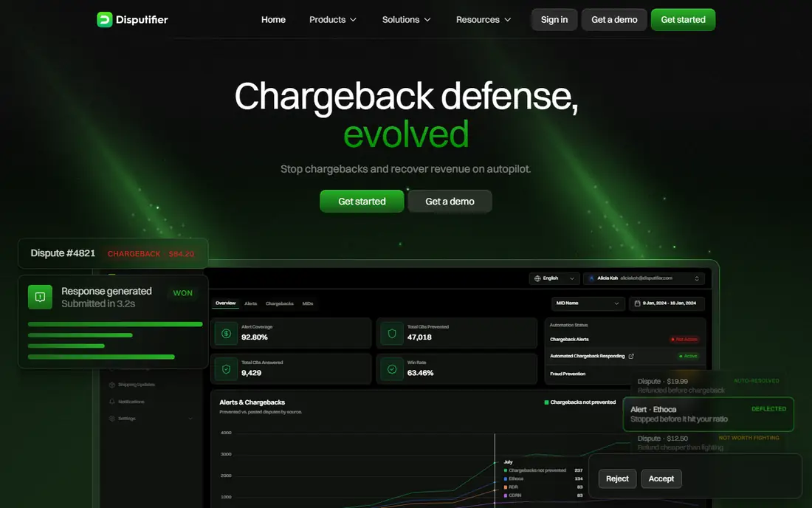Viewport: 812px width, 508px height.
Task: Click the top progress bar in Response card
Action: [115, 324]
